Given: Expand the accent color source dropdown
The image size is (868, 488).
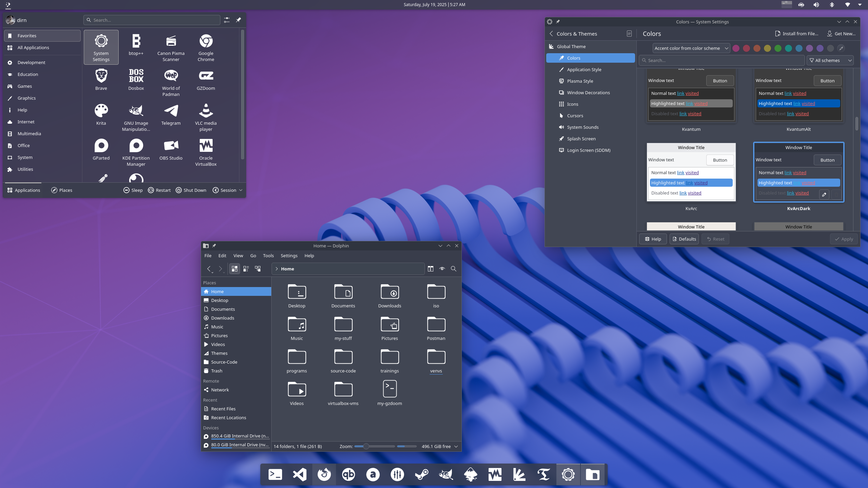Looking at the screenshot, I should click(x=691, y=48).
